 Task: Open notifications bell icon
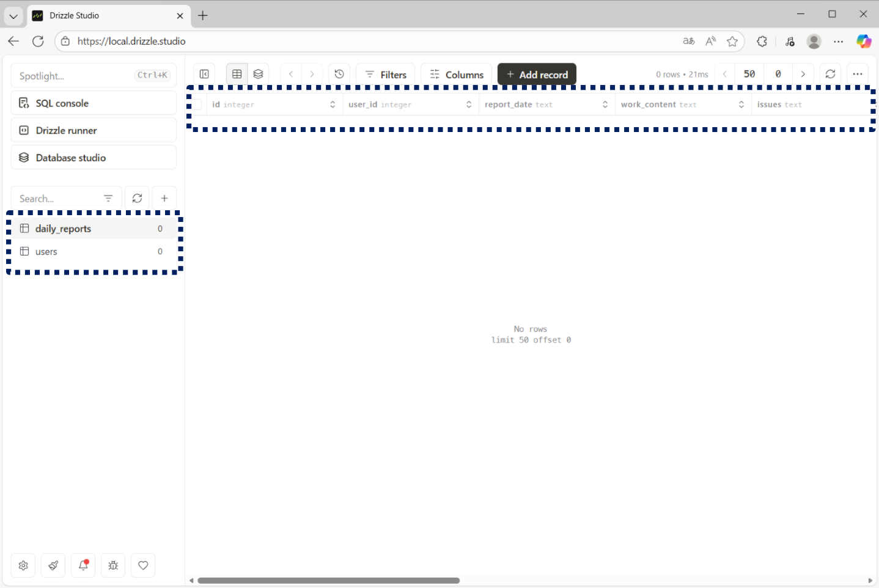tap(83, 565)
